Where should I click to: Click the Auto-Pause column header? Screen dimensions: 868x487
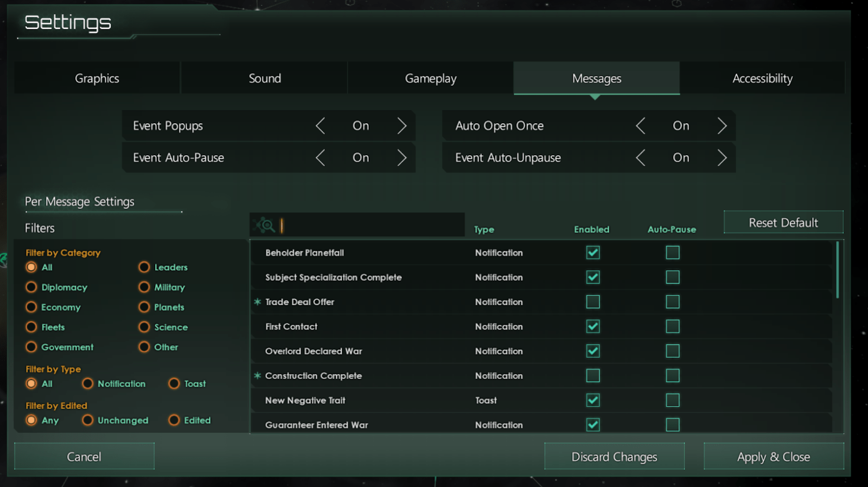point(672,230)
